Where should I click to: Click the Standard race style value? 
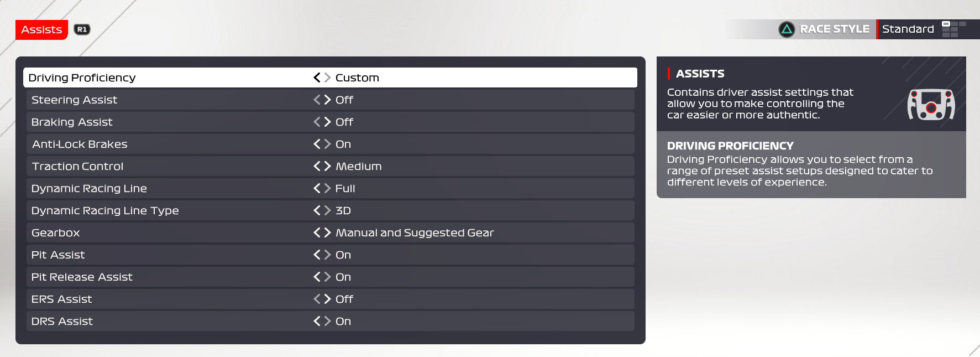(908, 29)
